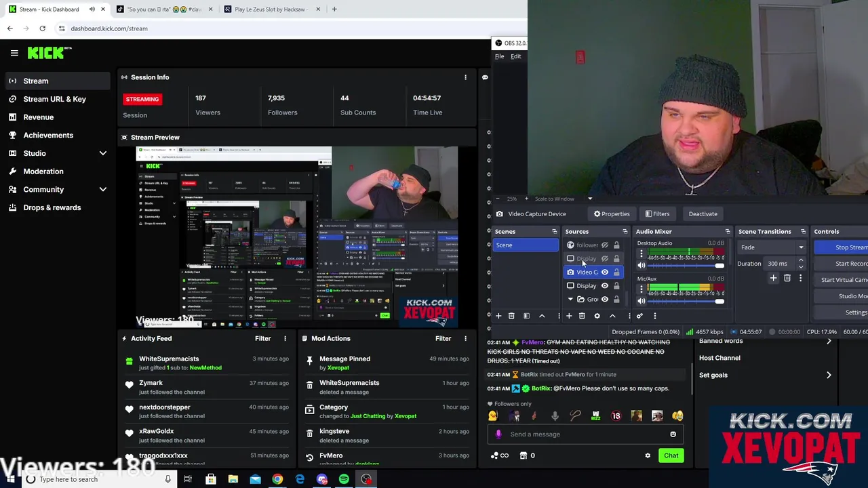Open the Kick hamburger menu
868x488 pixels.
(x=14, y=52)
